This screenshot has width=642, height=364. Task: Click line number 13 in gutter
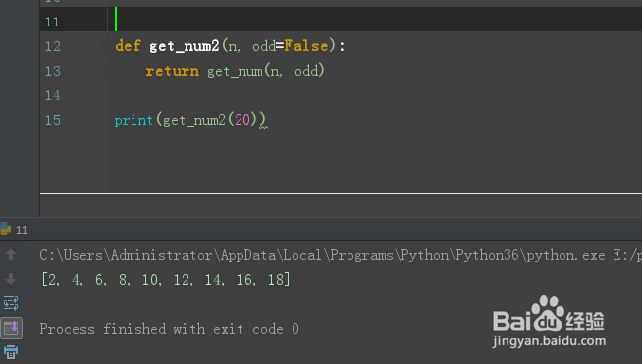click(x=53, y=71)
